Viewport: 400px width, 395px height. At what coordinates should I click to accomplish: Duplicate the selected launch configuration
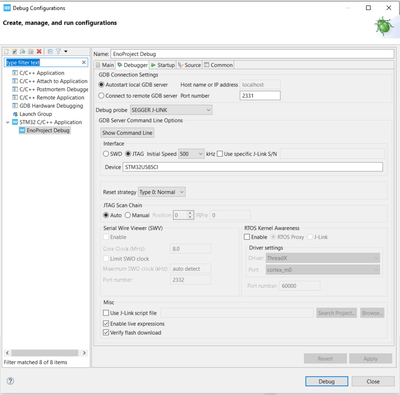coord(31,51)
